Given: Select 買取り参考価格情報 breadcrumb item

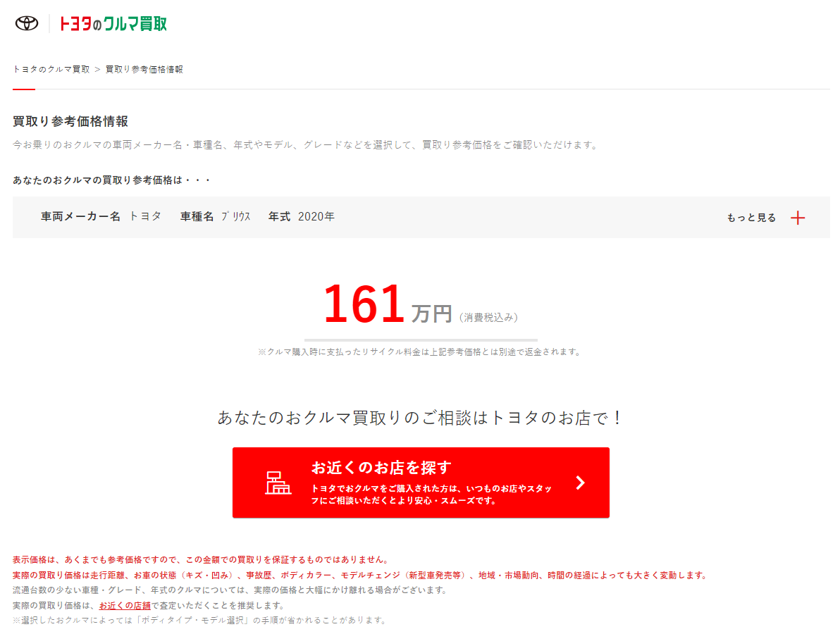Looking at the screenshot, I should click(x=144, y=70).
